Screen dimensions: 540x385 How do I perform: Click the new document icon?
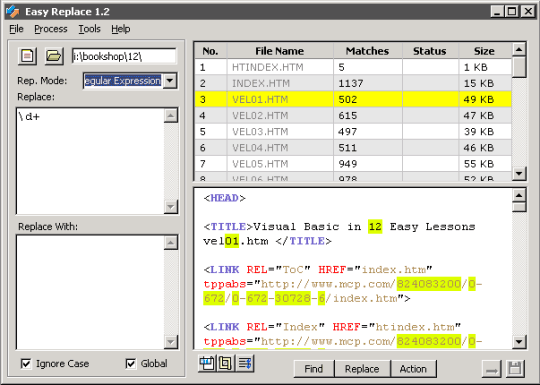tap(27, 56)
